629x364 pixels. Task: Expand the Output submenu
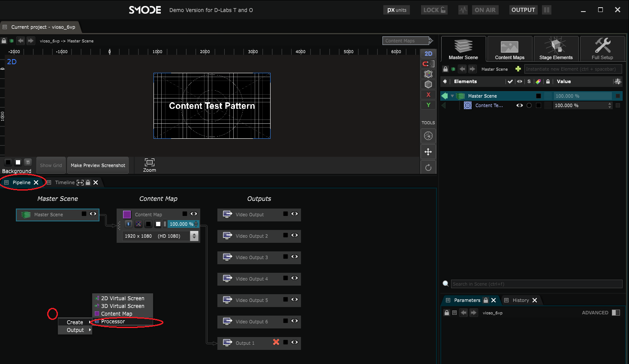coord(75,330)
